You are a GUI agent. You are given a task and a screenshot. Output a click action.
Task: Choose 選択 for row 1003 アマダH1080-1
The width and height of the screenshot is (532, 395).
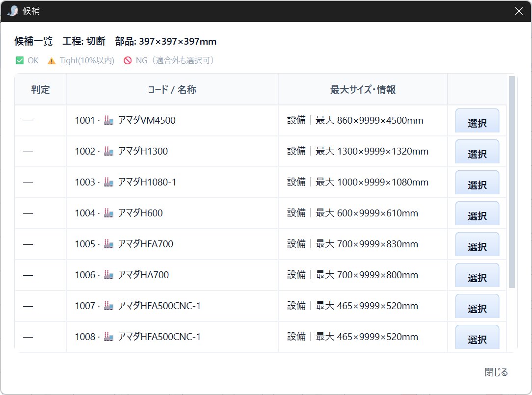477,183
